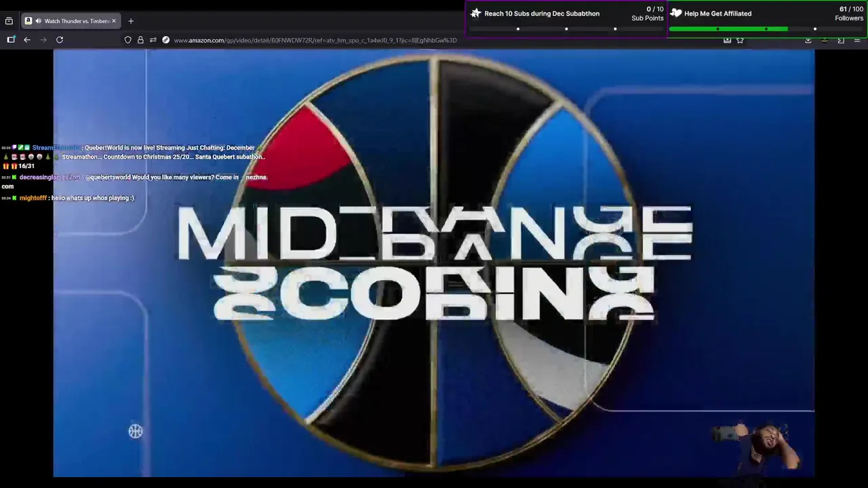
Task: Select the Watch Thunder vs. Timberwolves tab
Action: pyautogui.click(x=71, y=21)
